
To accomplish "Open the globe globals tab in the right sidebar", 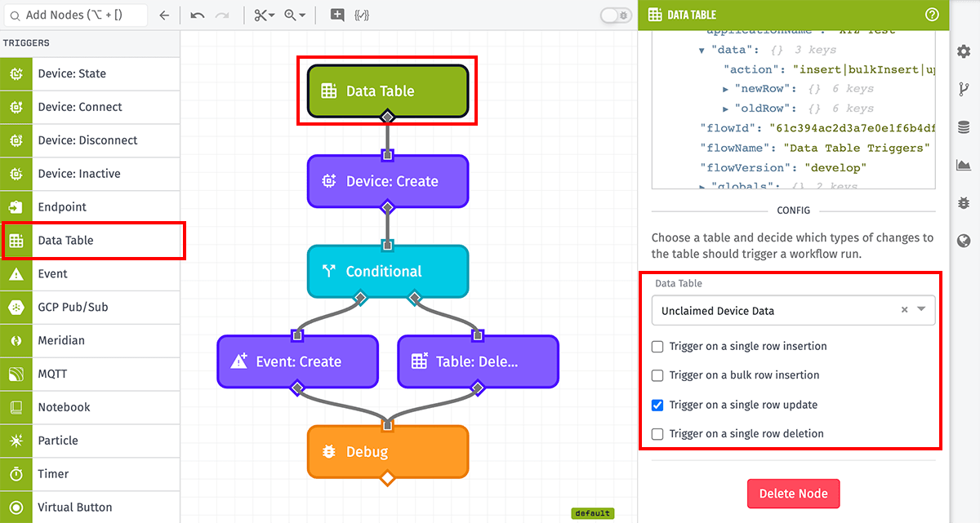I will point(964,241).
